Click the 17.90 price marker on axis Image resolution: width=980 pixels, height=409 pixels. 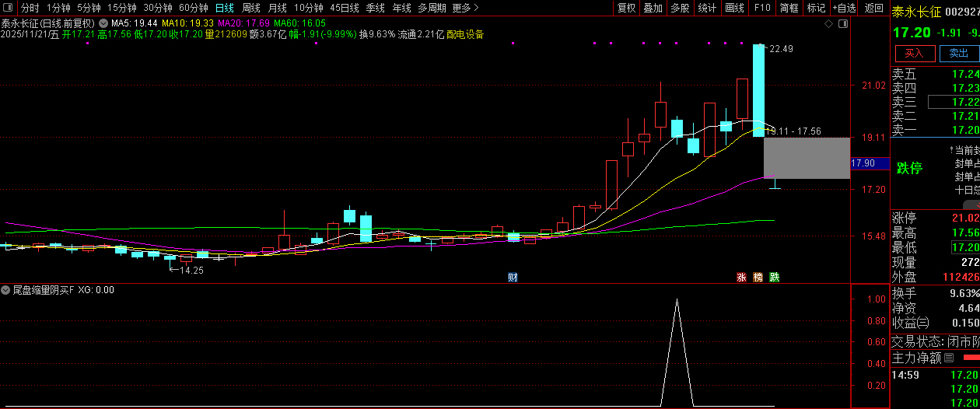click(863, 163)
